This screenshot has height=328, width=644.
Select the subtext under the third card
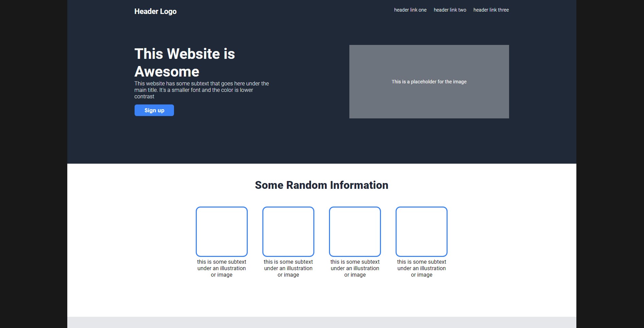355,268
